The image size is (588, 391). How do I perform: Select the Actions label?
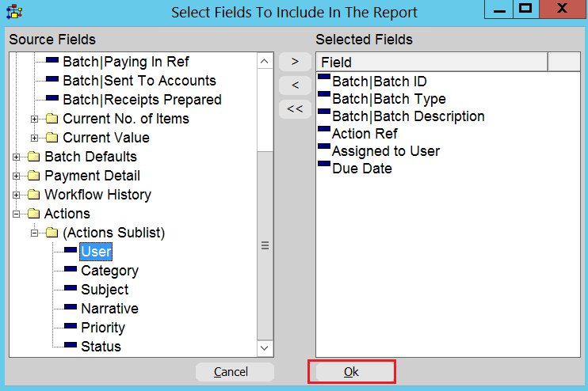click(67, 214)
